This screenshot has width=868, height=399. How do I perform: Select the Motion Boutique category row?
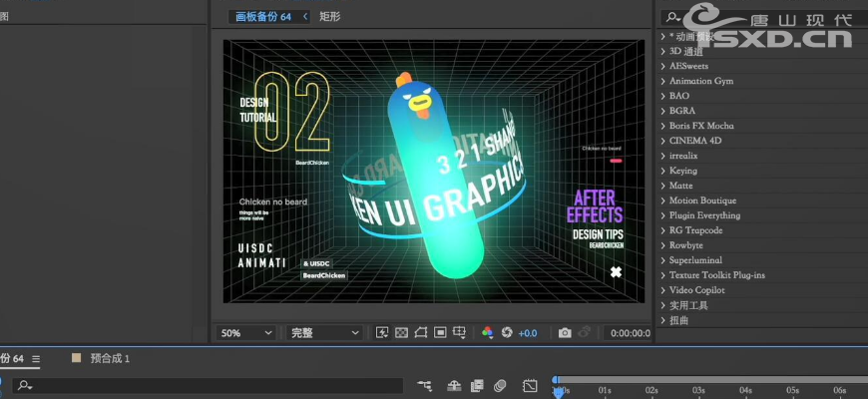[761, 200]
